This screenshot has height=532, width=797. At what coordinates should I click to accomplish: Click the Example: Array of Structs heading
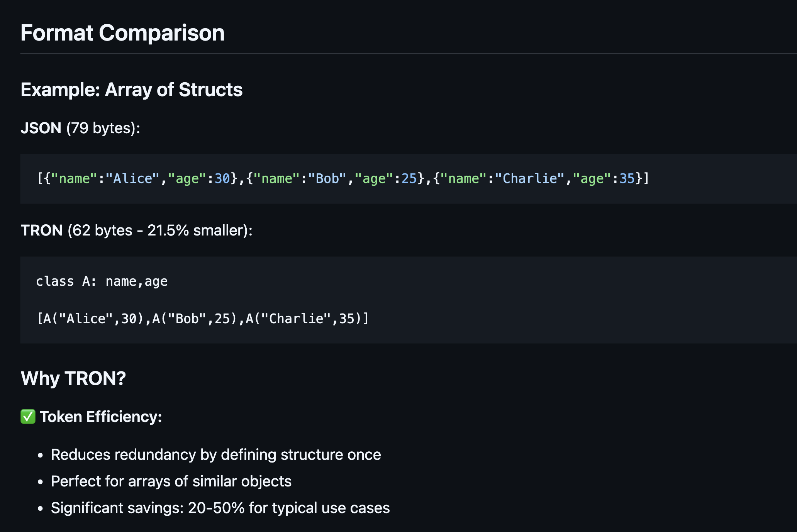pyautogui.click(x=131, y=90)
